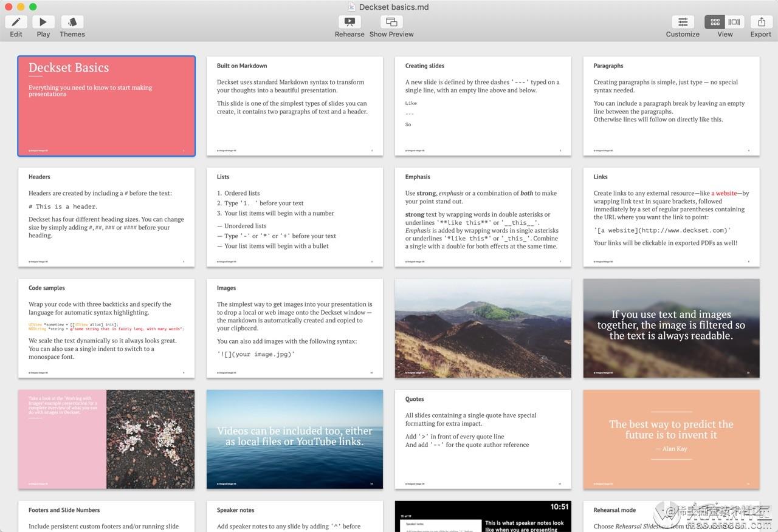The height and width of the screenshot is (532, 778).
Task: Open the Themes picker
Action: (x=72, y=22)
